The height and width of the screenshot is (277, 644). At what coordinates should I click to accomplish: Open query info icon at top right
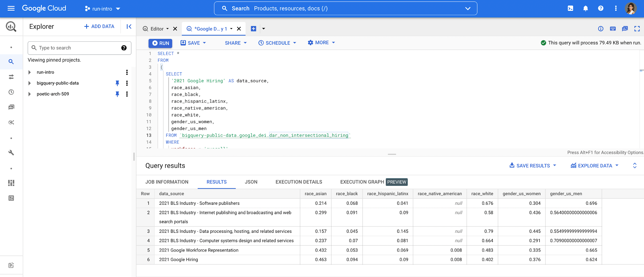click(601, 29)
